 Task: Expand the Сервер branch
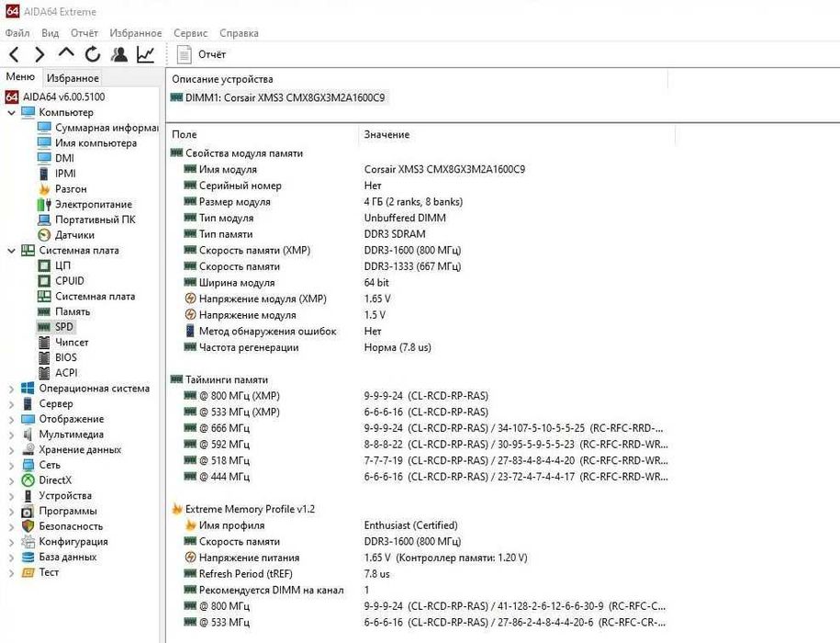(11, 404)
